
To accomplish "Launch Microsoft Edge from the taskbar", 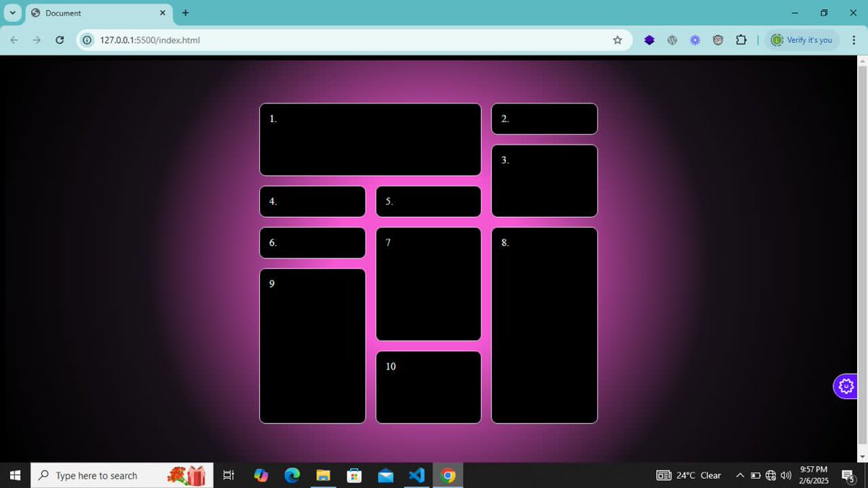I will pos(292,475).
